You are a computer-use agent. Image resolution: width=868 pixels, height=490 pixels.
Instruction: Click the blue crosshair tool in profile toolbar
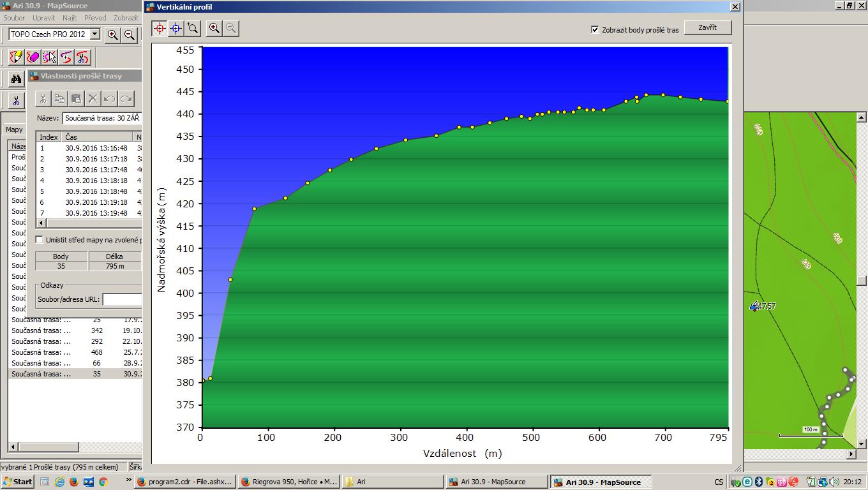tap(176, 28)
